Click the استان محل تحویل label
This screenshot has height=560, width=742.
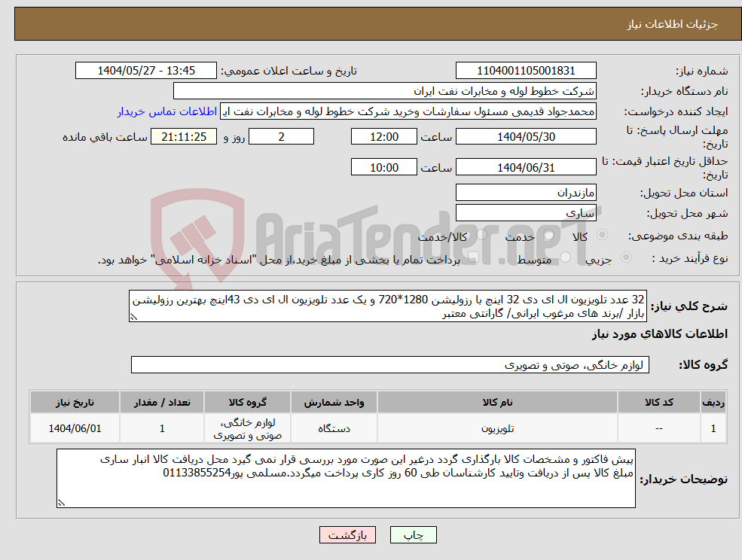pos(684,193)
